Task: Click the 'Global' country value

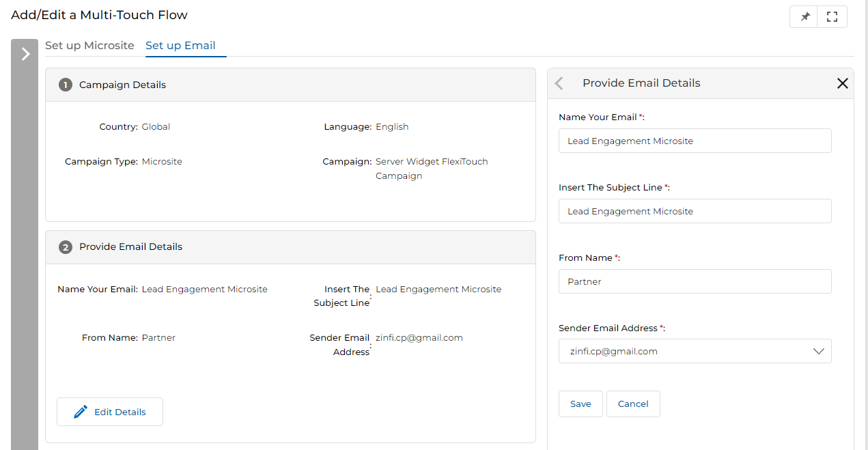Action: pyautogui.click(x=156, y=127)
